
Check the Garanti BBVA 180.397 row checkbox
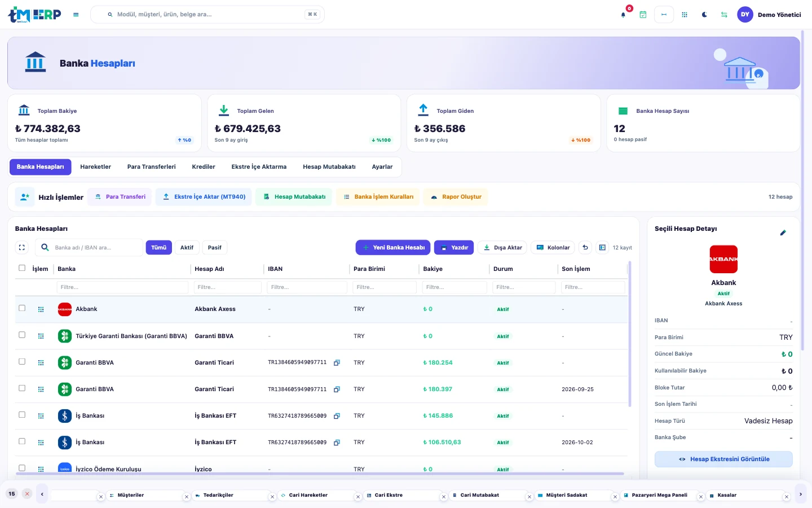22,388
